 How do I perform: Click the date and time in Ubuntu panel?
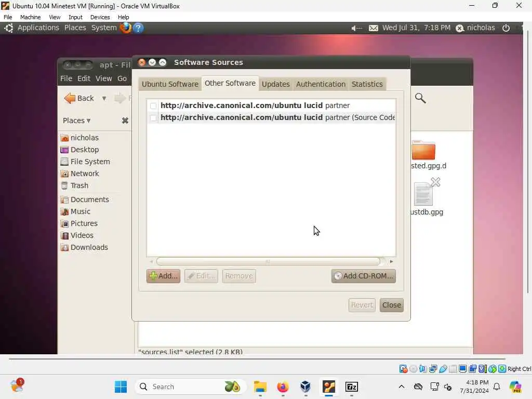(416, 28)
